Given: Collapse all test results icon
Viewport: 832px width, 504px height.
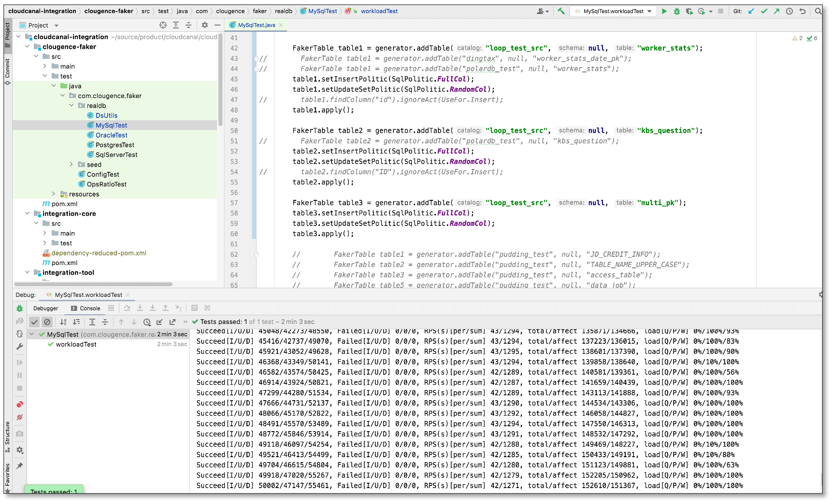Looking at the screenshot, I should 105,322.
